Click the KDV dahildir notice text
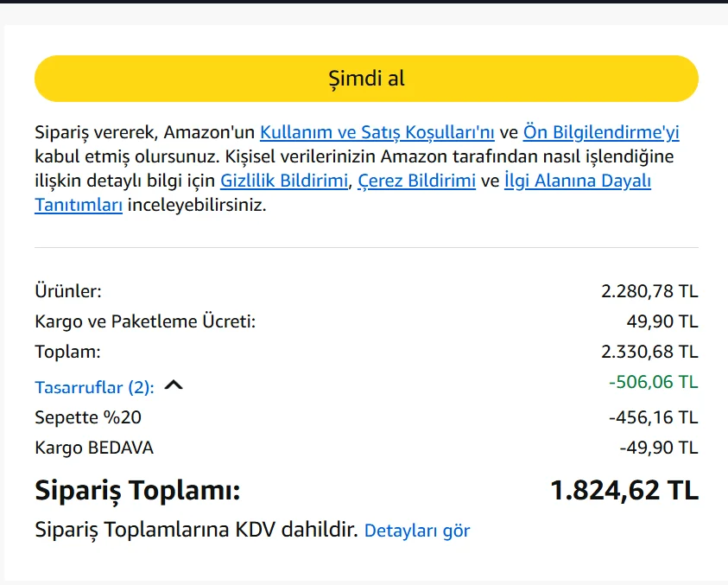 click(x=196, y=530)
